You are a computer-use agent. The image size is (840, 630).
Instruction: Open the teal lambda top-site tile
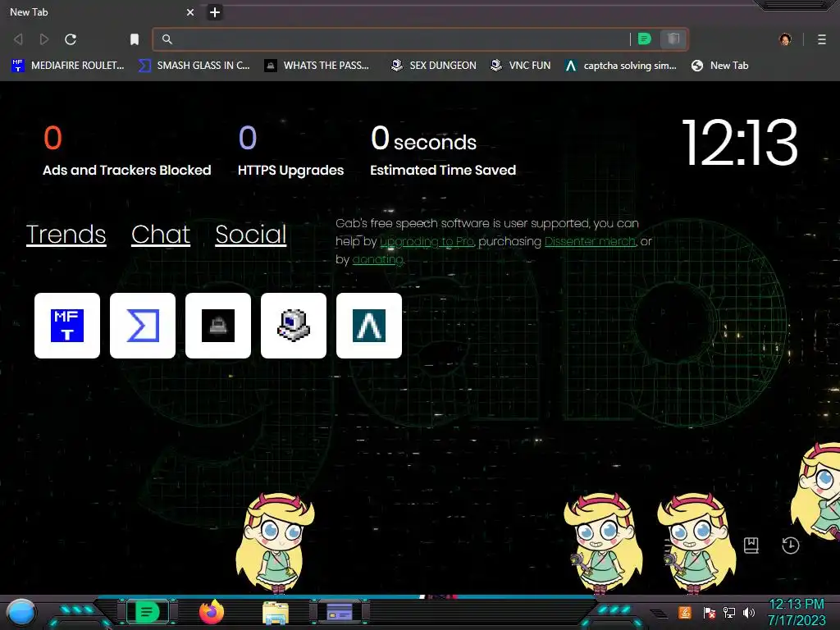coord(369,325)
